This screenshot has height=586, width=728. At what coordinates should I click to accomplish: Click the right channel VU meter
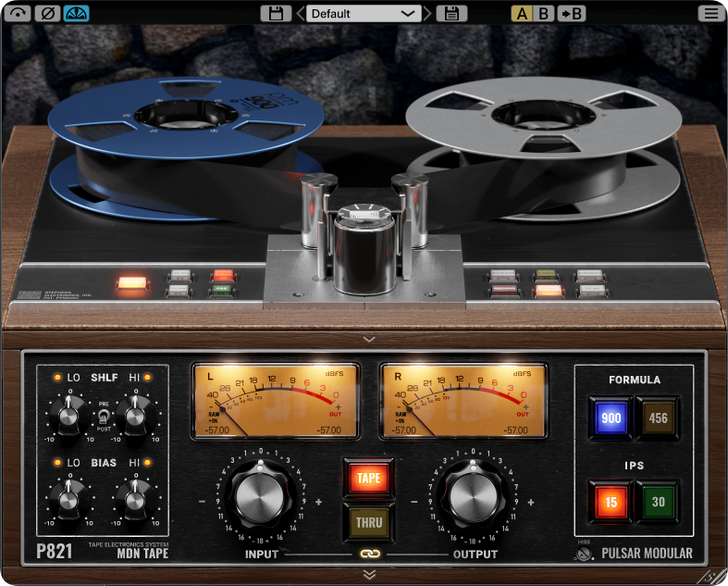[x=463, y=401]
